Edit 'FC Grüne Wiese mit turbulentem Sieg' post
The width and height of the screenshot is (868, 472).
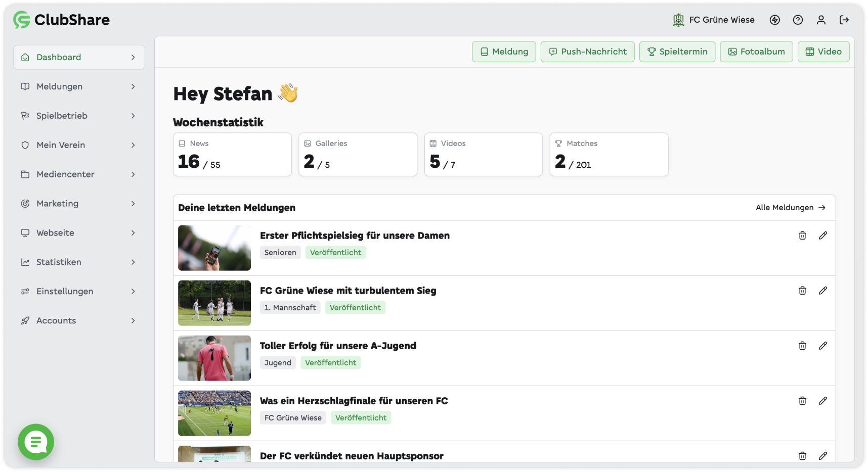(823, 291)
